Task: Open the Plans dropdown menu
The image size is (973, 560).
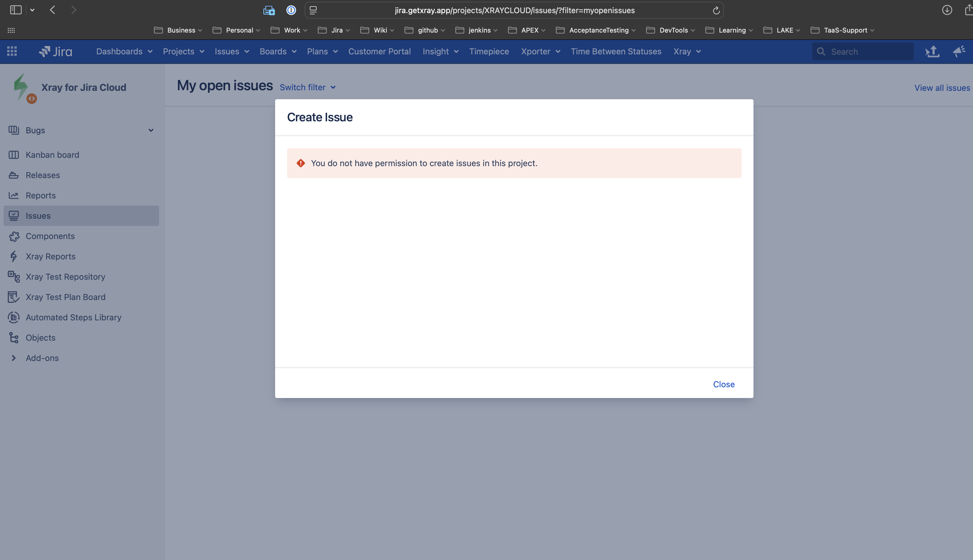Action: [x=322, y=51]
